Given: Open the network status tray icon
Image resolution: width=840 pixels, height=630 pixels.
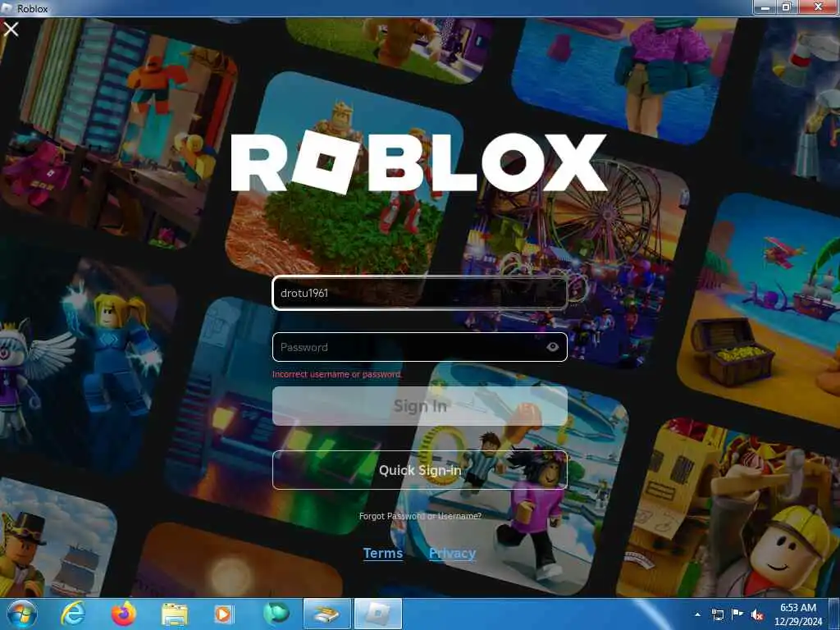Looking at the screenshot, I should pyautogui.click(x=717, y=614).
